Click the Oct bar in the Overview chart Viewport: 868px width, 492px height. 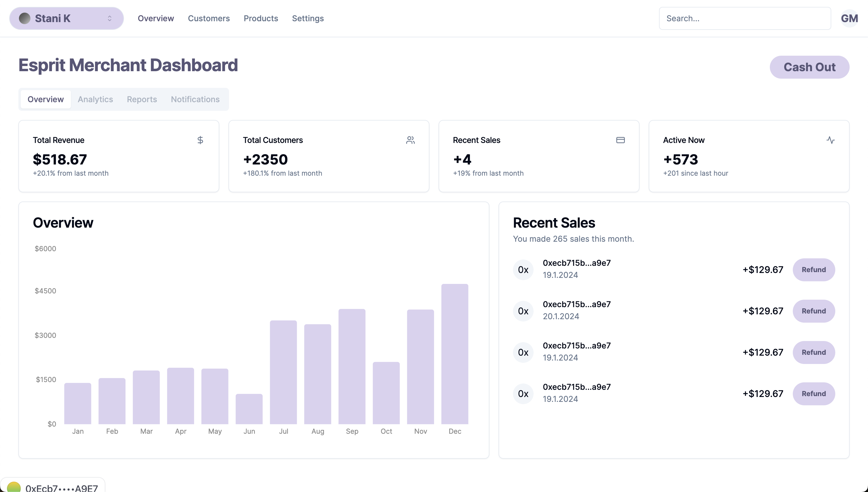pyautogui.click(x=386, y=393)
